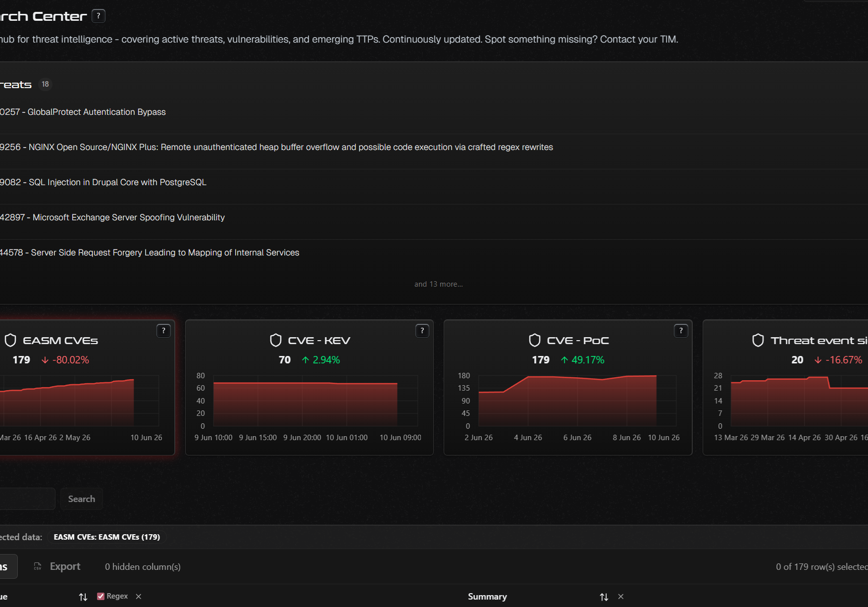Click the EASM CVEs selected data chip

click(107, 537)
